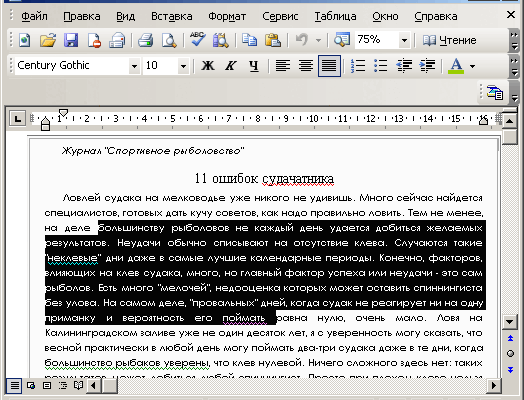The width and height of the screenshot is (524, 400).
Task: Switch to Normal view in the bottom bar
Action: 14,386
